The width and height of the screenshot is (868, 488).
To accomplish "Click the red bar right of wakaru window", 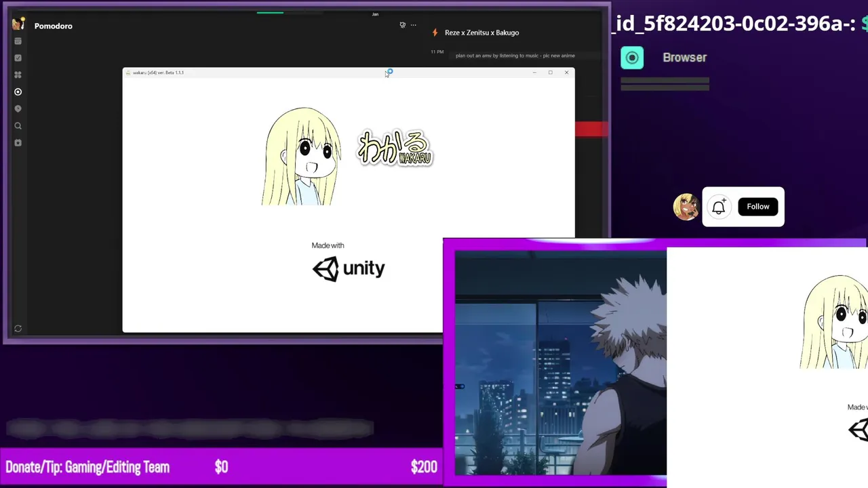I will pyautogui.click(x=591, y=129).
